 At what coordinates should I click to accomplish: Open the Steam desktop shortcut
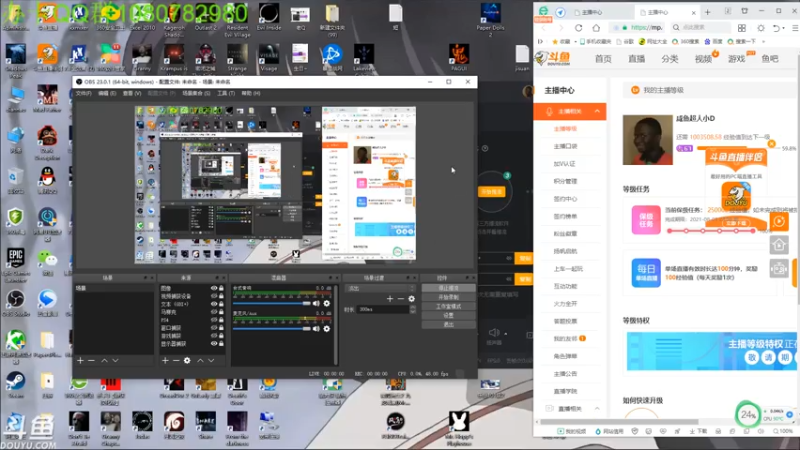[16, 386]
